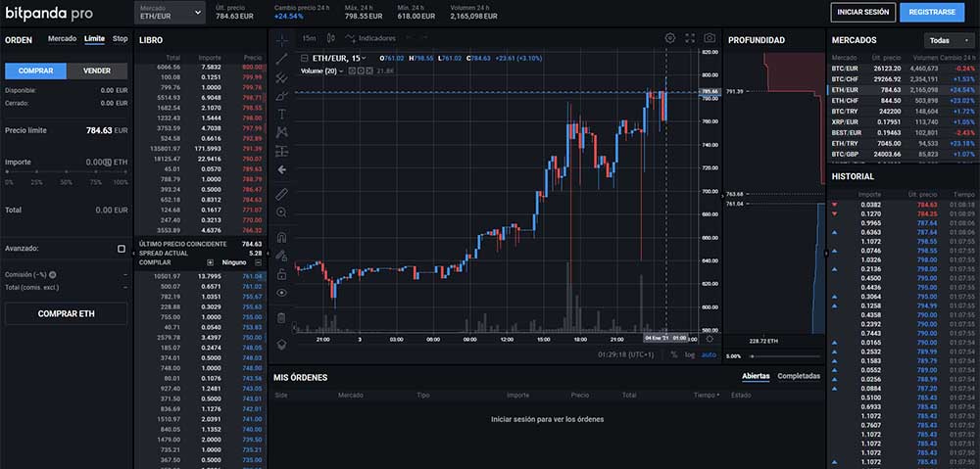Click the COMPRAR ETH button
Image resolution: width=980 pixels, height=469 pixels.
67,314
